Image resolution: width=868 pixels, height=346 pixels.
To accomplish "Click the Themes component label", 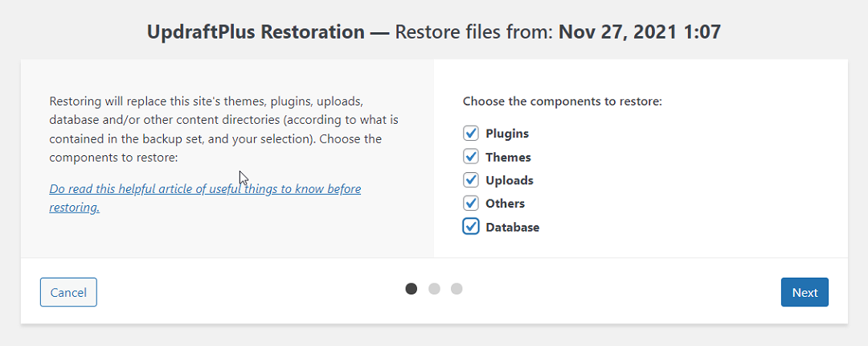I will point(508,157).
